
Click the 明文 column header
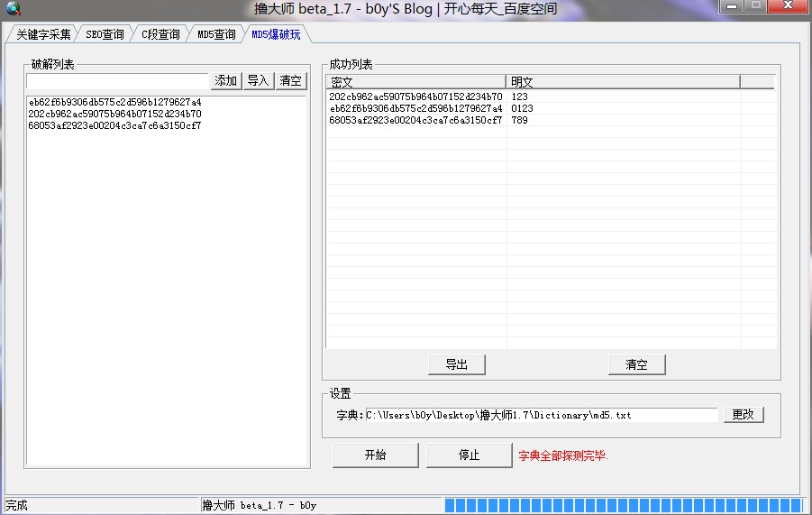(623, 82)
